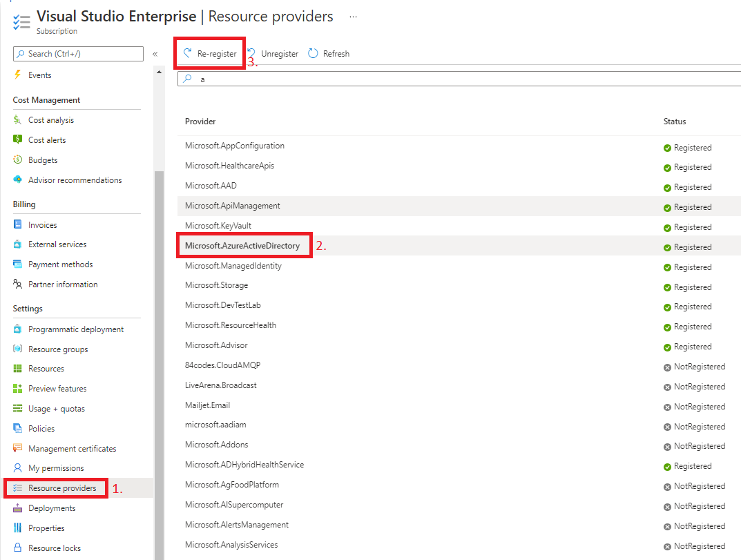741x560 pixels.
Task: Select Microsoft.Storage provider row
Action: 459,285
